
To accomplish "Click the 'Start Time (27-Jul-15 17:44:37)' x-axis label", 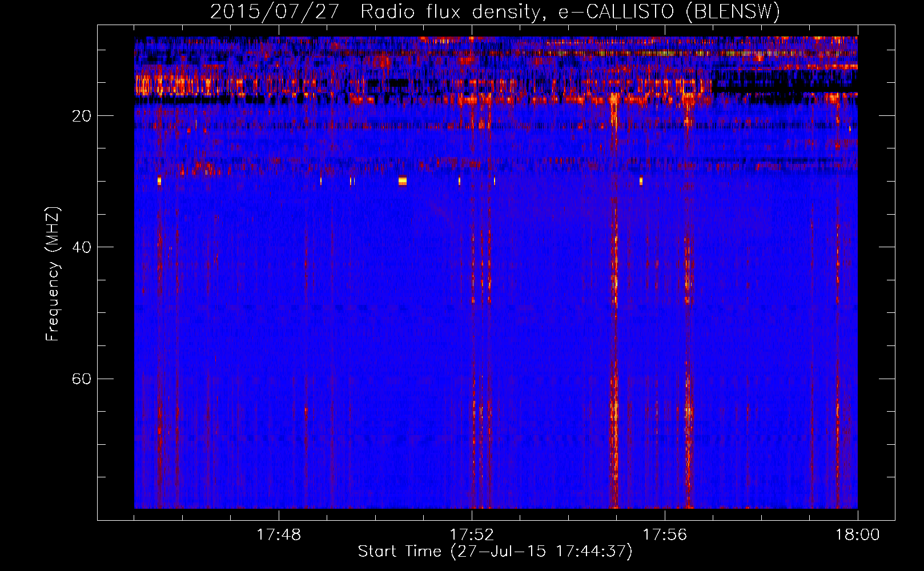I will tap(495, 552).
